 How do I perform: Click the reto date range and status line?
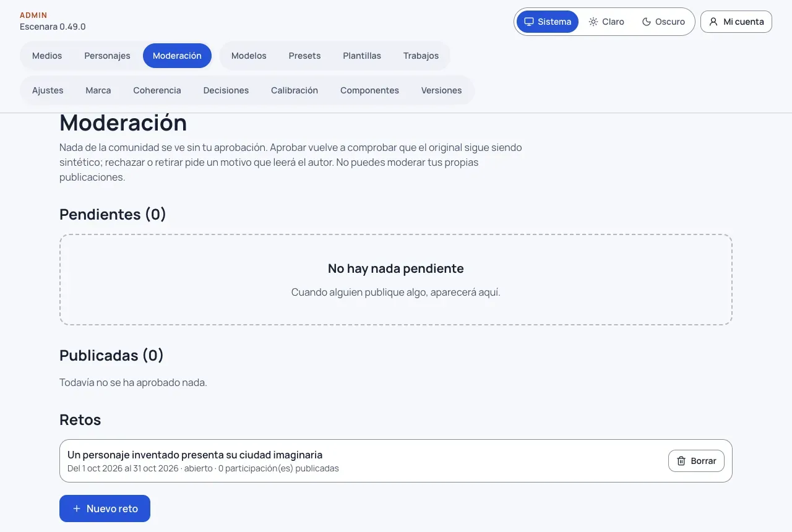203,468
